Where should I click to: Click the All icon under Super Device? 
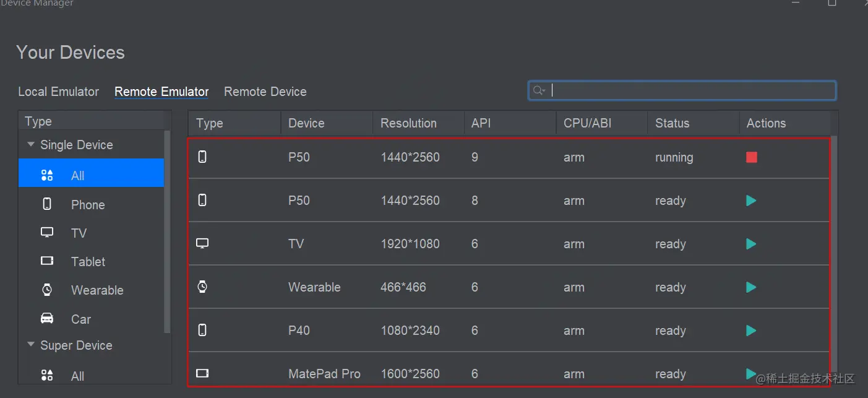47,376
